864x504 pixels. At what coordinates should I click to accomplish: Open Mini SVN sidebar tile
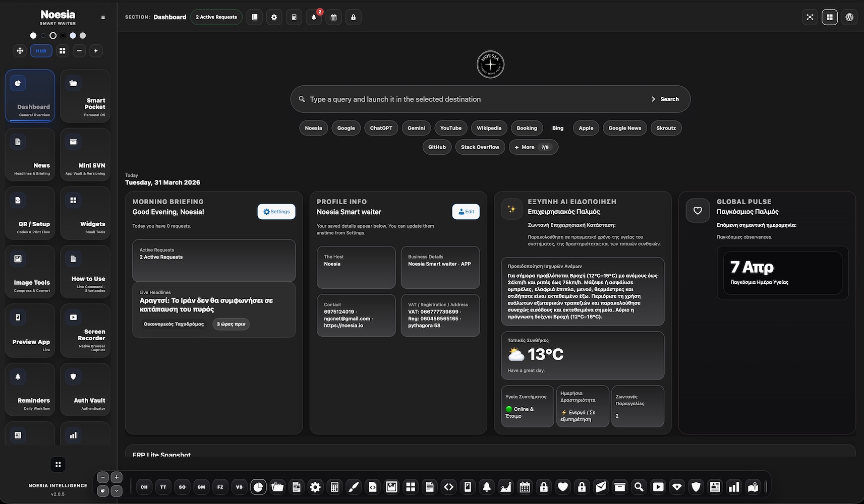pos(85,155)
